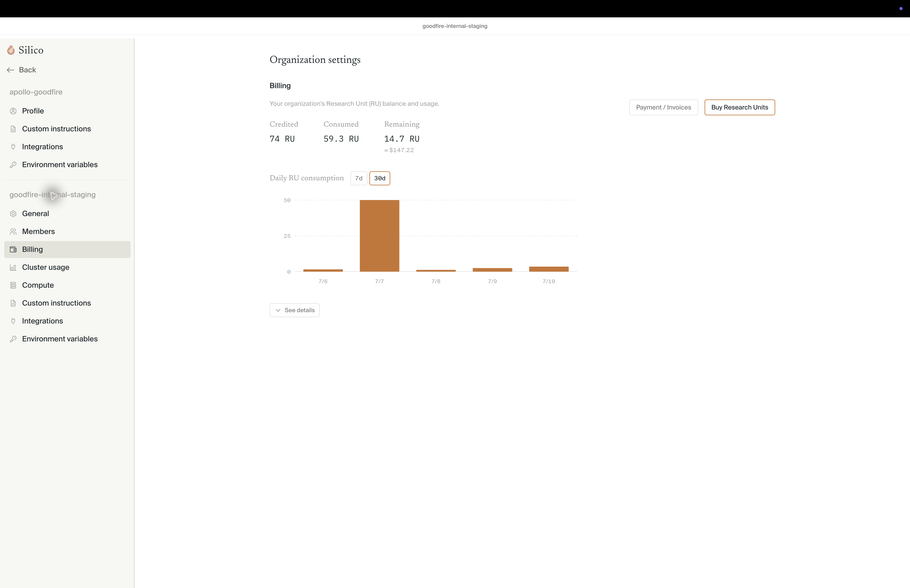The width and height of the screenshot is (910, 588).
Task: Click the Billing wallet icon
Action: point(13,250)
